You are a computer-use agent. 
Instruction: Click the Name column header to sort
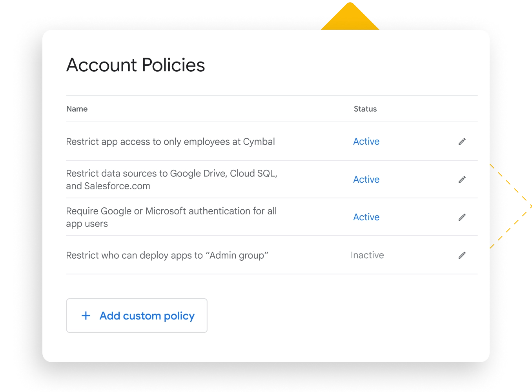(77, 109)
